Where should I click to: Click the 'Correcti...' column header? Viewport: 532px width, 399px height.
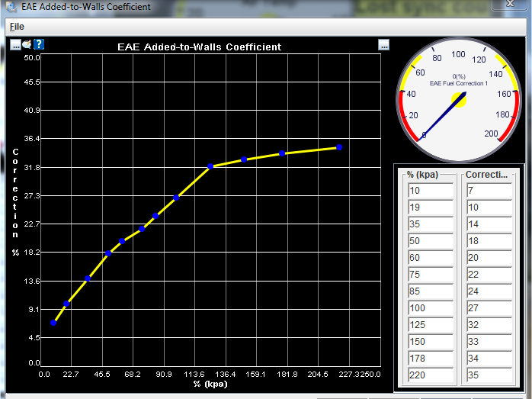(486, 175)
